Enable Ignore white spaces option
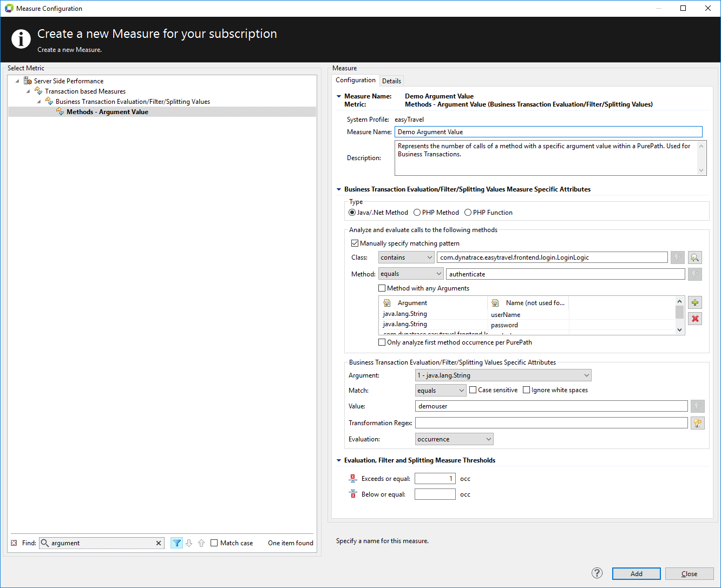 click(526, 390)
